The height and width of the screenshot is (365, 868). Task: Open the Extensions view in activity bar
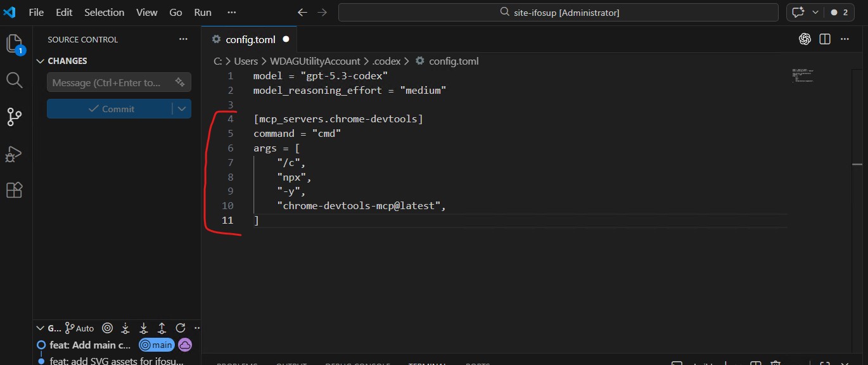(14, 190)
